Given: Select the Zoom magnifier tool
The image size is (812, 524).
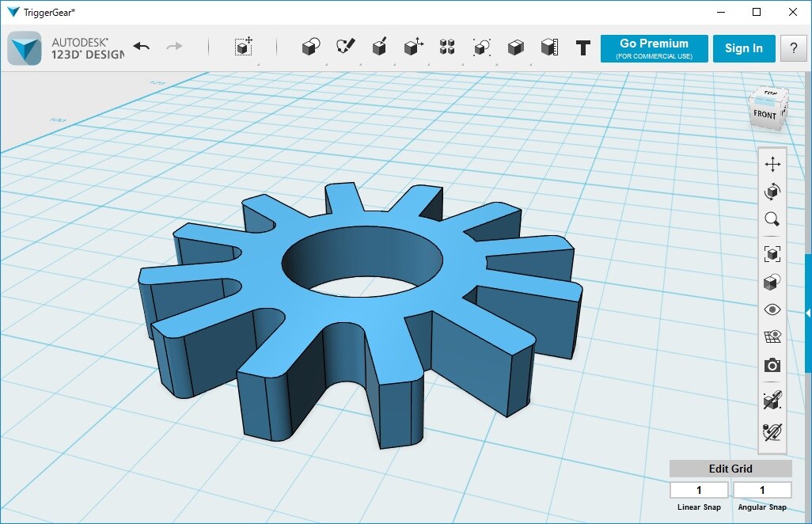Looking at the screenshot, I should (772, 219).
